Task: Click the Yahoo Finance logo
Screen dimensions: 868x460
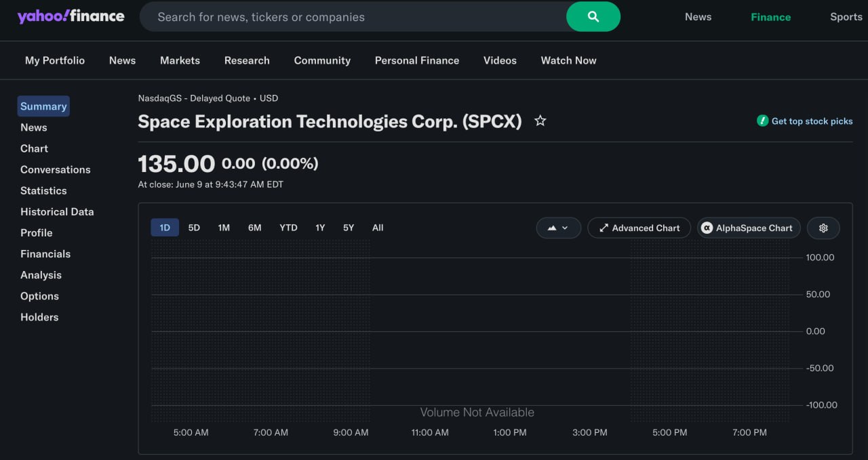Action: pyautogui.click(x=71, y=16)
